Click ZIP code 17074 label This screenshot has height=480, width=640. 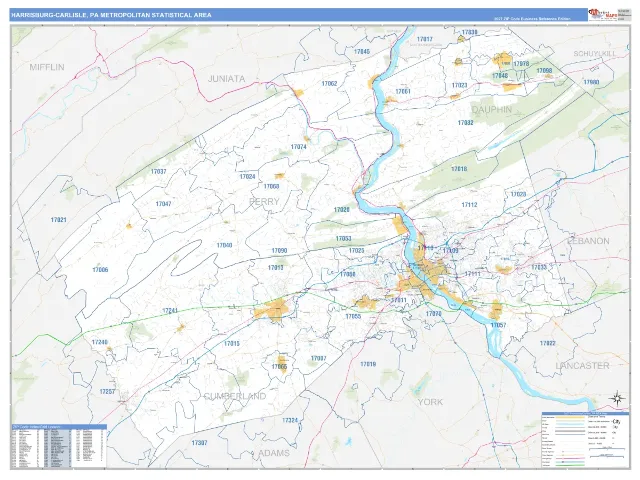(299, 147)
